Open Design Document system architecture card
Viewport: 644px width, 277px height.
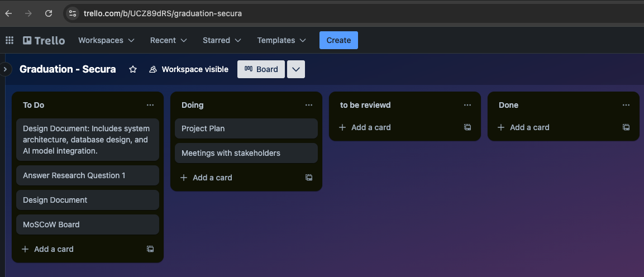tap(88, 140)
